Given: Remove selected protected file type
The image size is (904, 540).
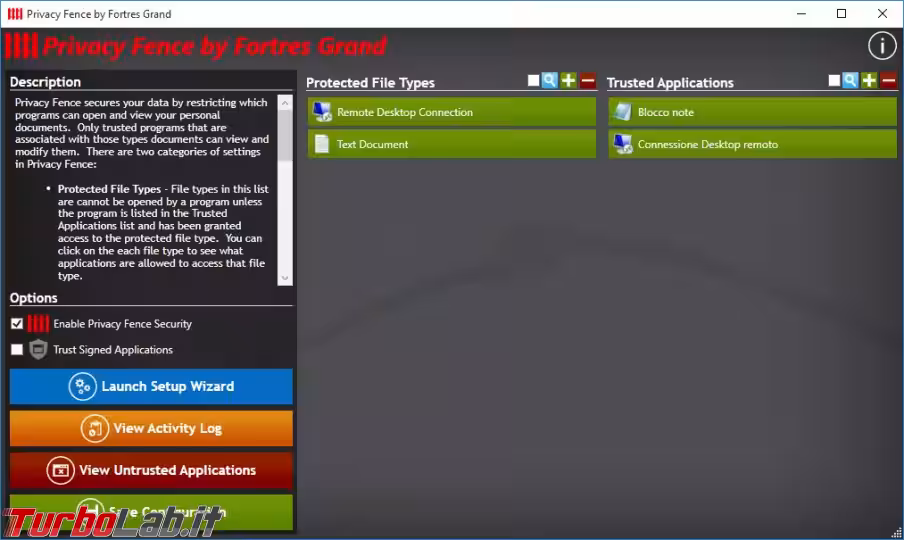Looking at the screenshot, I should (x=587, y=81).
